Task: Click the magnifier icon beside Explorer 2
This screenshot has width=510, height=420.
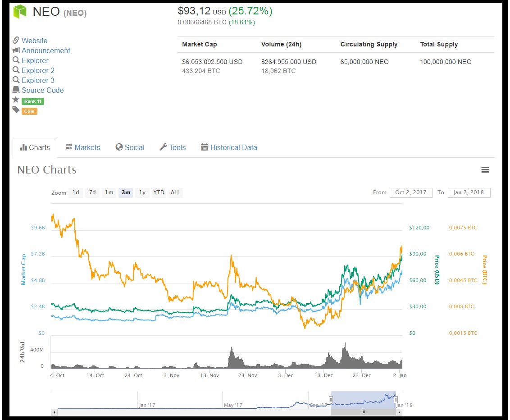Action: click(x=16, y=70)
